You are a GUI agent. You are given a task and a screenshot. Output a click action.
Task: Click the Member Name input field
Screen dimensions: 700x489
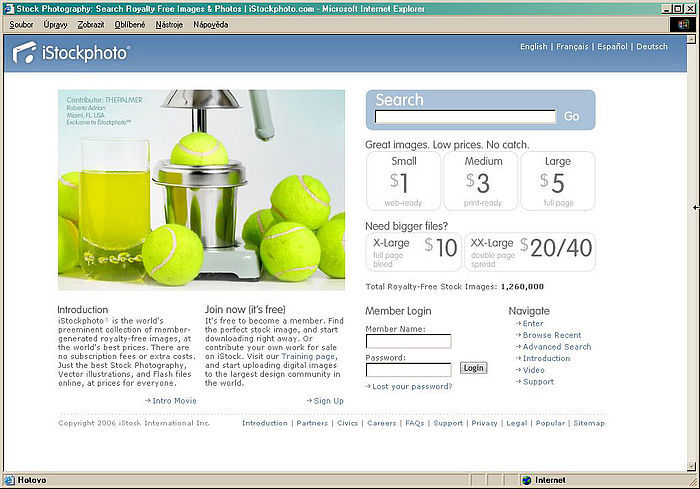408,342
